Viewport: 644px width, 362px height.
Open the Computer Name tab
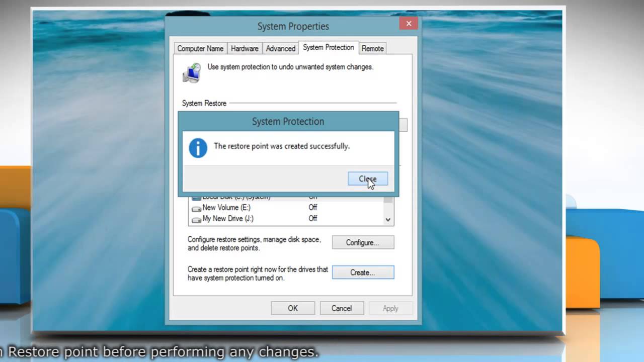click(200, 49)
